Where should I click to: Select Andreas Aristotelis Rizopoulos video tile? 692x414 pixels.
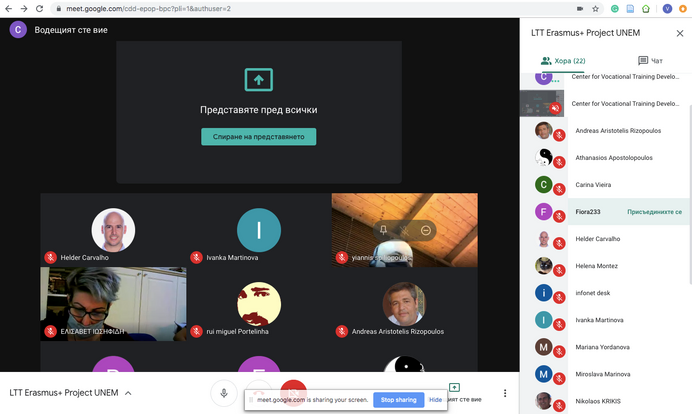[404, 304]
